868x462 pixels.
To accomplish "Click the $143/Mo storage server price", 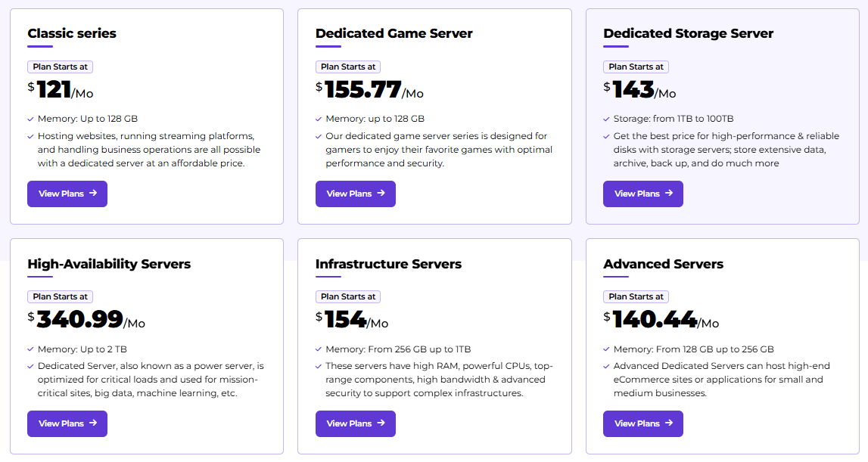I will [x=639, y=90].
